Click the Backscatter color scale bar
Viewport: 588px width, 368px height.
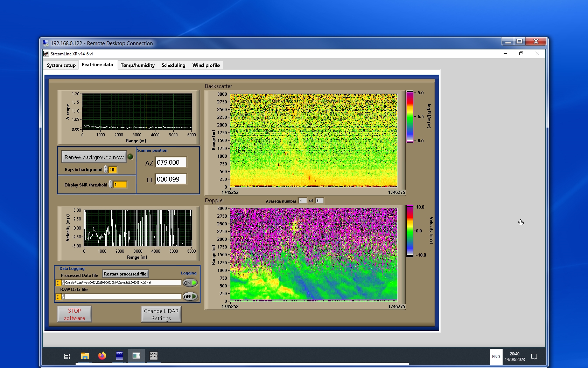[x=409, y=117]
